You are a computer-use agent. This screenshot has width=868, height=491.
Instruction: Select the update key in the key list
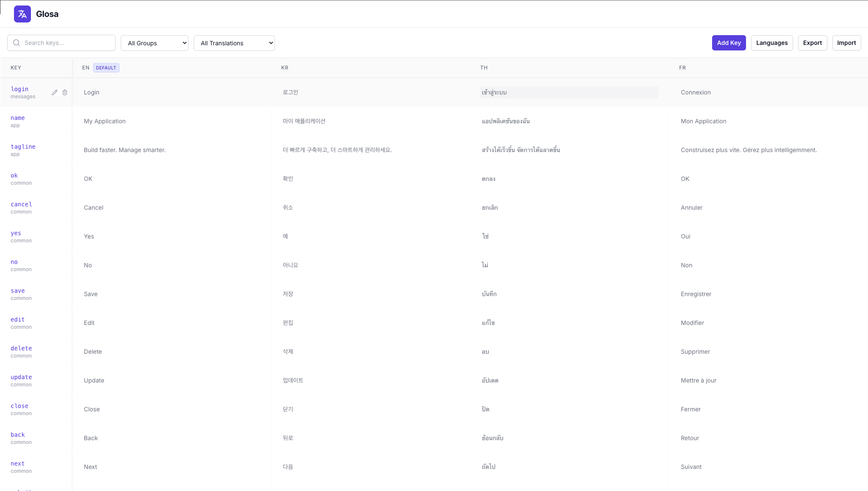(21, 377)
